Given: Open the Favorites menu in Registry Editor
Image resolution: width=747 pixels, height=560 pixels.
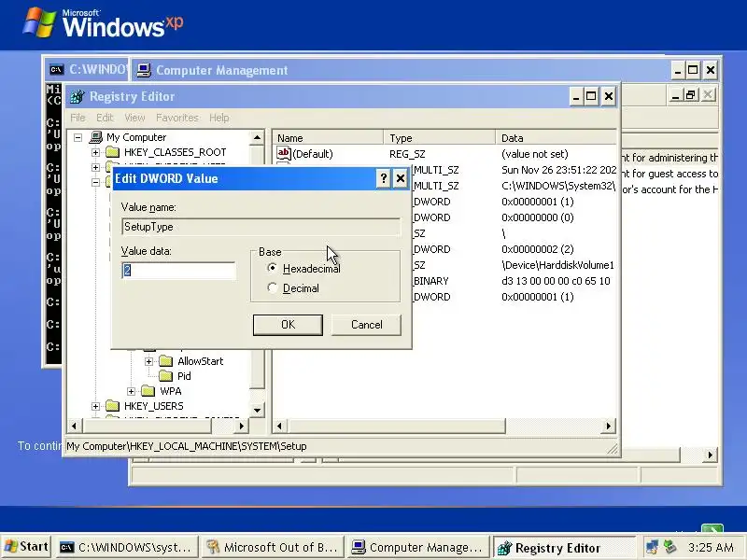Looking at the screenshot, I should coord(177,118).
